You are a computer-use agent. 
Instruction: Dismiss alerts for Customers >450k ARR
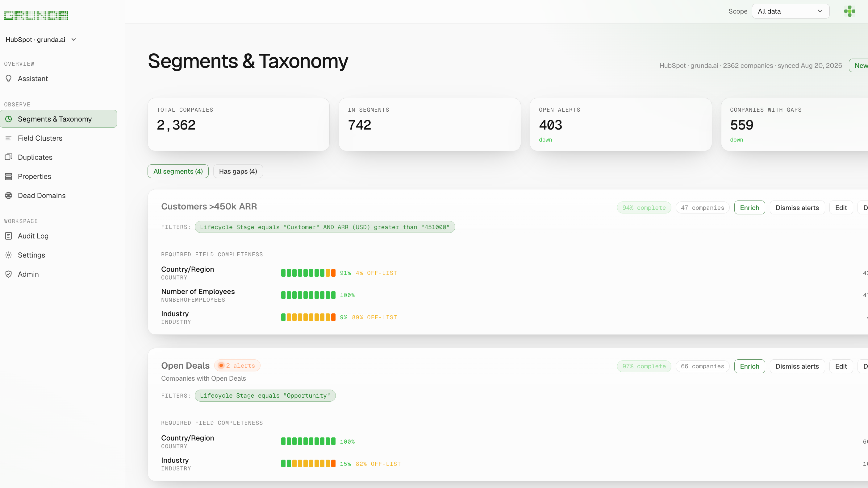[x=797, y=208]
